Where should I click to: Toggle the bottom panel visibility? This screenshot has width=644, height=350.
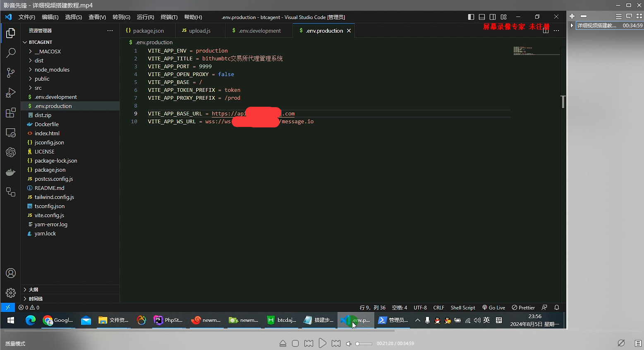[x=482, y=17]
